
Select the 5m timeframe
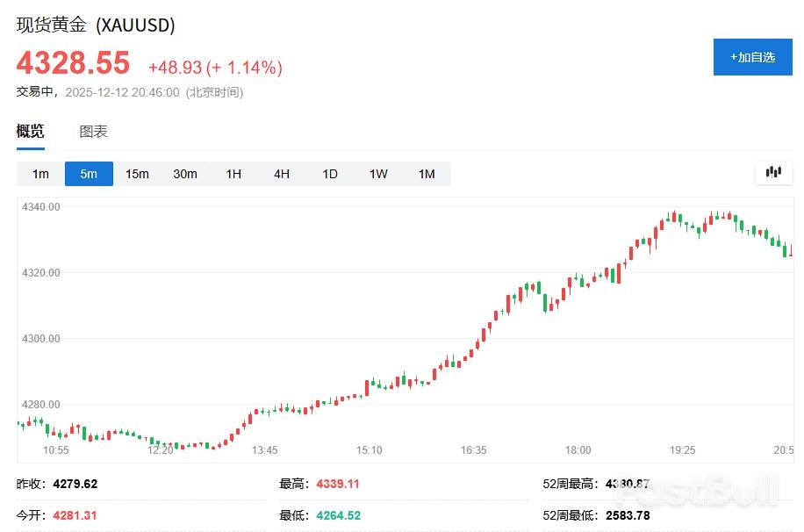click(x=89, y=174)
